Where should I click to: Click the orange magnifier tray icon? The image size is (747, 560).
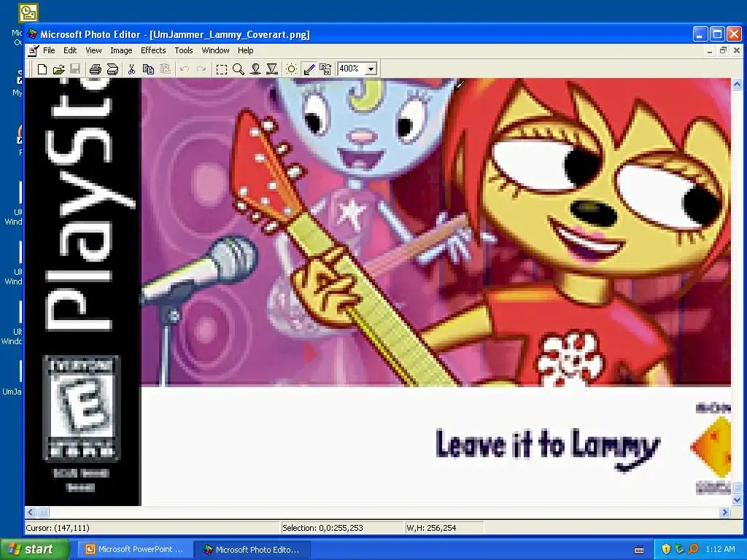[693, 549]
